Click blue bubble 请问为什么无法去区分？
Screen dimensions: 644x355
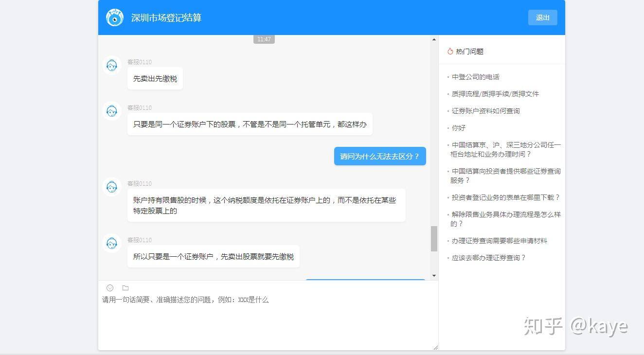380,156
